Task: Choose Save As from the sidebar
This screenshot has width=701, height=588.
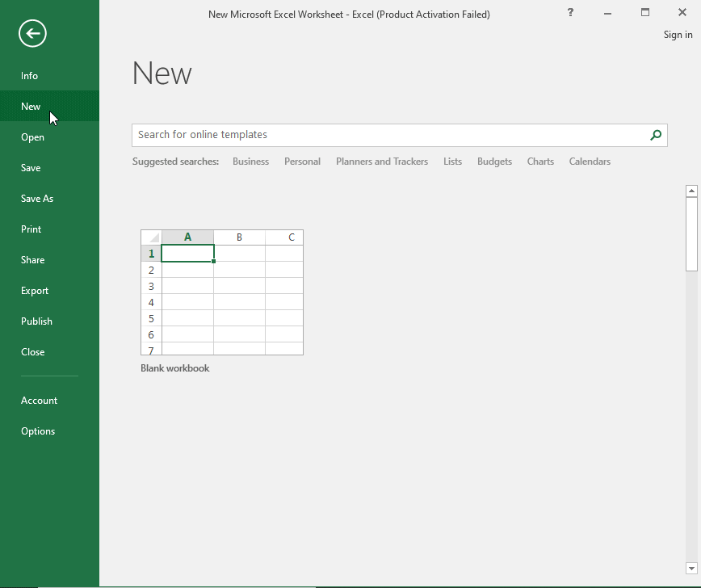Action: click(37, 199)
